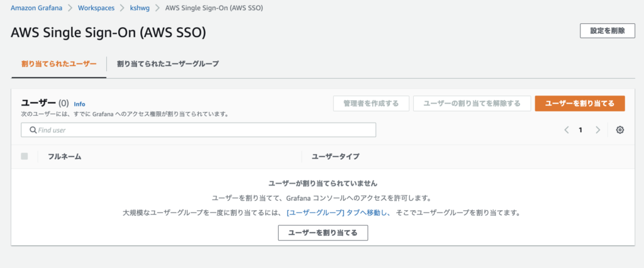Sort by the フルネーム column header
The height and width of the screenshot is (268, 644).
[65, 157]
